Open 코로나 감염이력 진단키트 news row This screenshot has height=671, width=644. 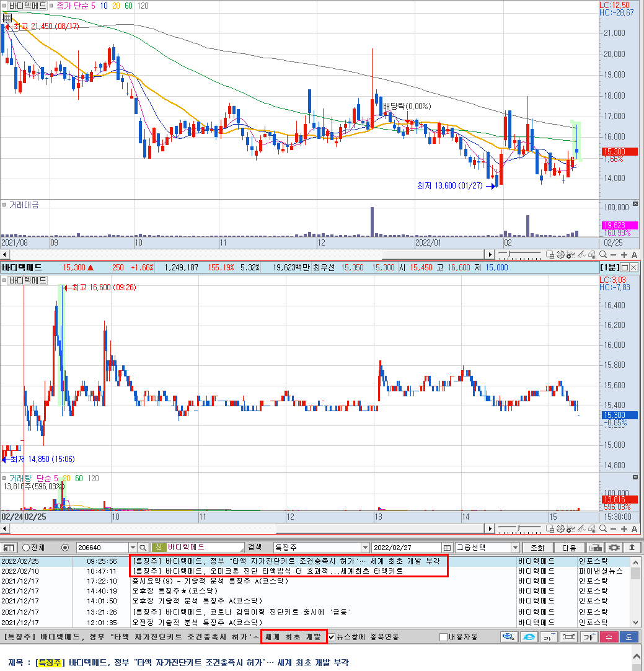[315, 612]
